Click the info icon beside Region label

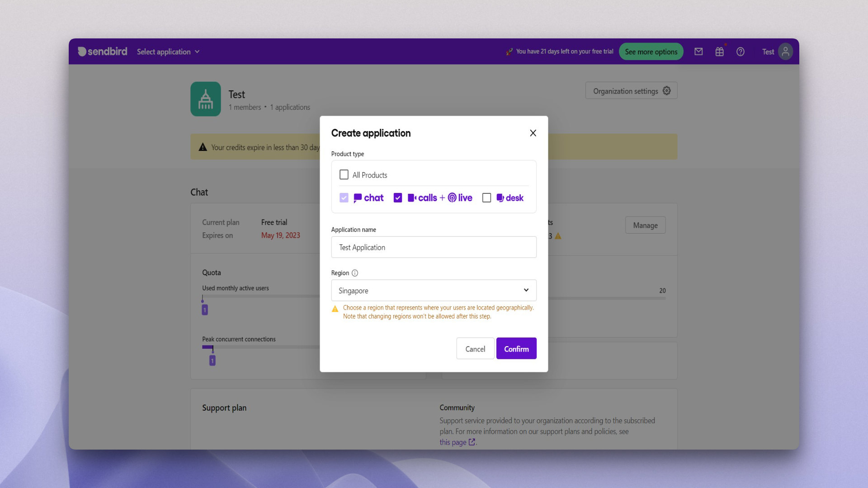pyautogui.click(x=355, y=273)
